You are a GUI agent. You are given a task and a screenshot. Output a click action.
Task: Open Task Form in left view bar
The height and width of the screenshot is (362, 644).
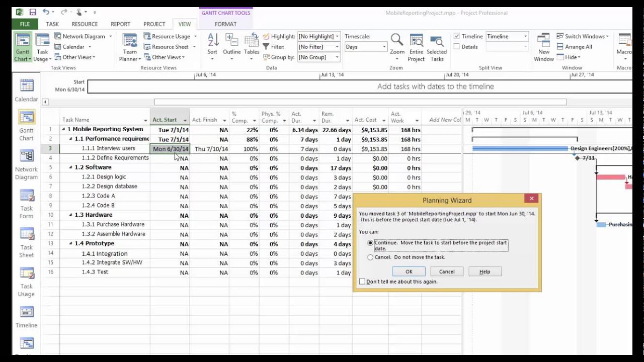[x=26, y=204]
